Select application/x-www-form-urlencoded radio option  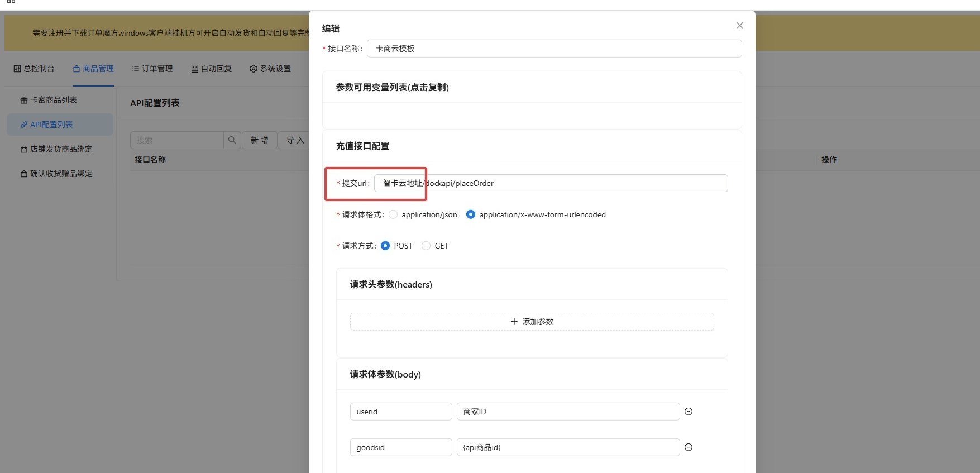click(471, 214)
